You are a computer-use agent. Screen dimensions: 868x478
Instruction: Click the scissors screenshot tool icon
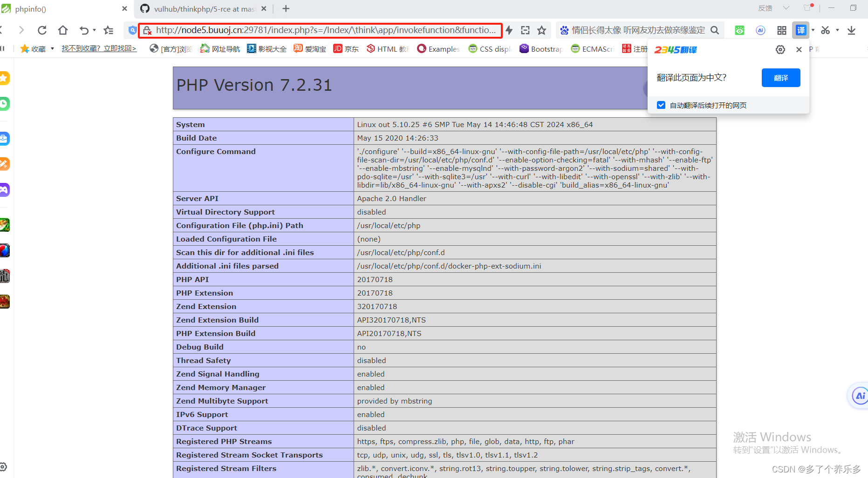tap(826, 30)
